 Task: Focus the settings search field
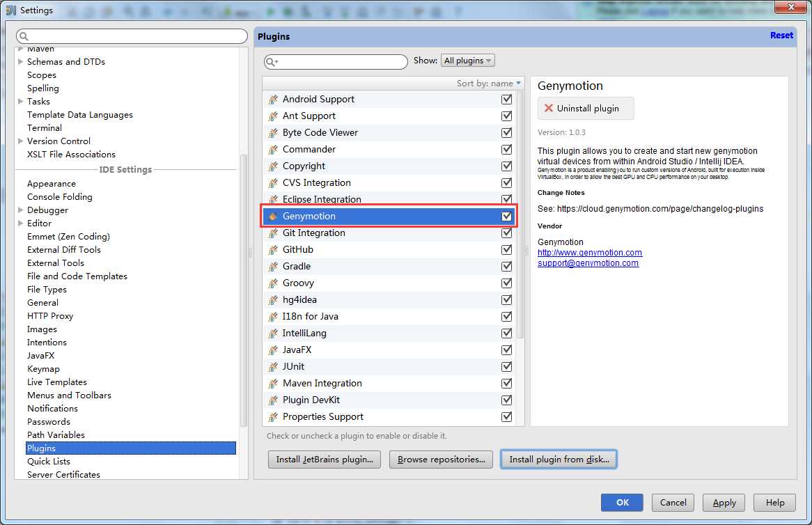(x=132, y=36)
